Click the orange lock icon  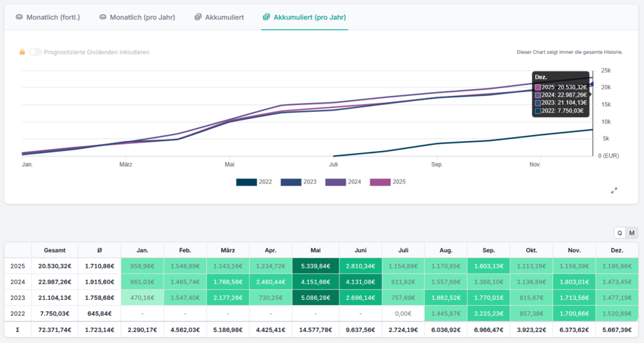click(22, 52)
